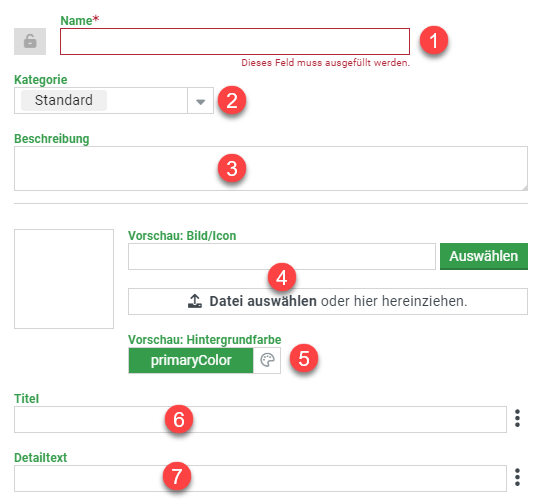Open the three-dot menu next to Titel

pos(517,418)
